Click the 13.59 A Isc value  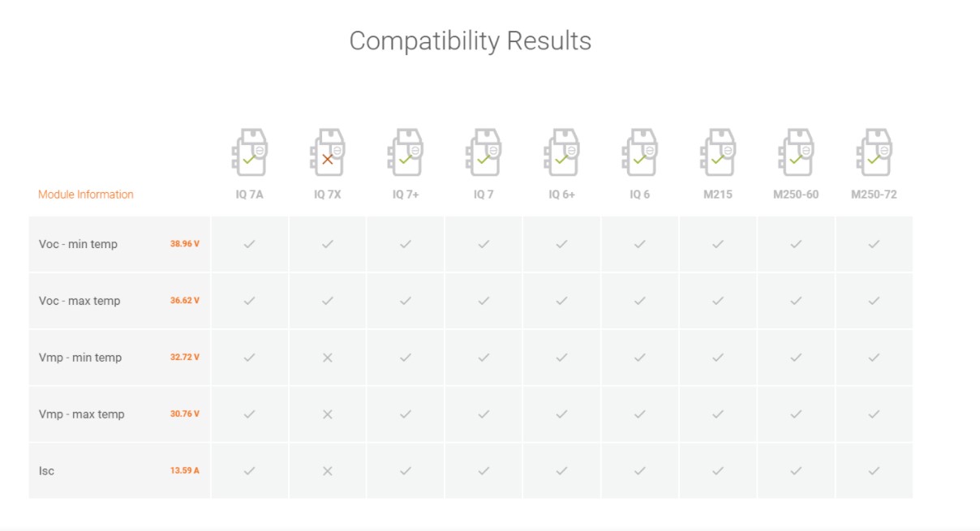pyautogui.click(x=185, y=471)
